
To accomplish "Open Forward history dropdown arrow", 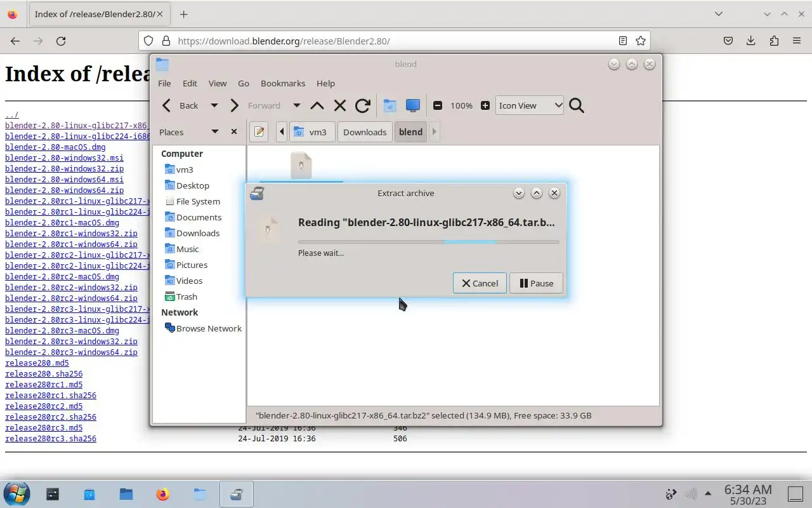I will coord(296,105).
